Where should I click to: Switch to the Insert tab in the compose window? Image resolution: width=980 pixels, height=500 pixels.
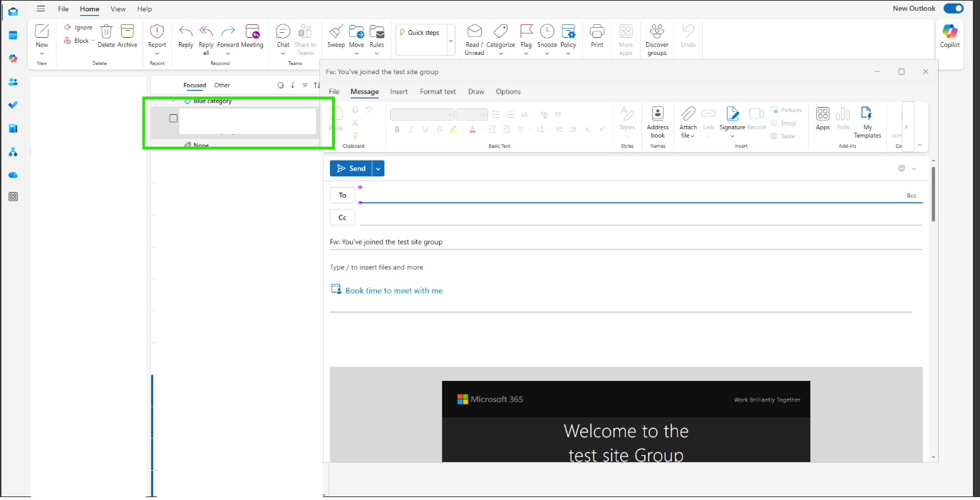[x=399, y=91]
